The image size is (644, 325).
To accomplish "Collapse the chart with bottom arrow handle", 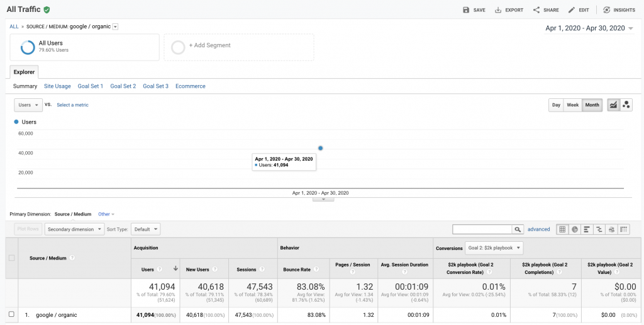I will (x=323, y=200).
